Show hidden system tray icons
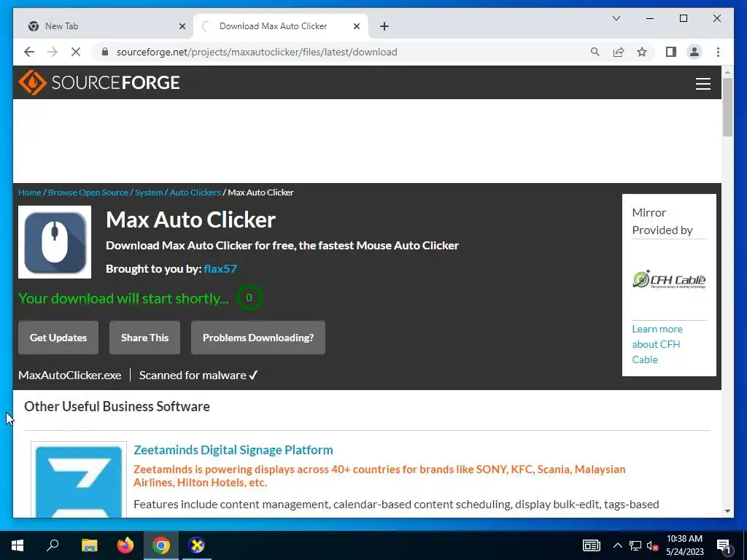The height and width of the screenshot is (560, 747). click(617, 545)
